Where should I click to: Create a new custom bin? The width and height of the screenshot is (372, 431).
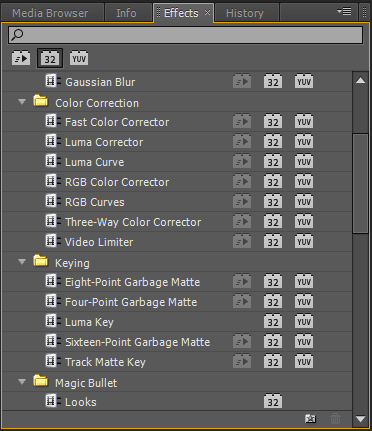(311, 419)
